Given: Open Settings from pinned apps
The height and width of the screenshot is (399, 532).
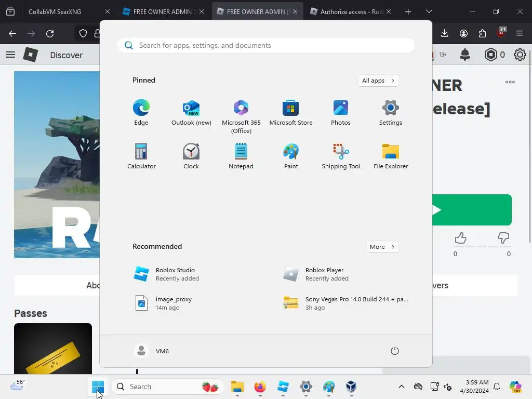Looking at the screenshot, I should (391, 113).
